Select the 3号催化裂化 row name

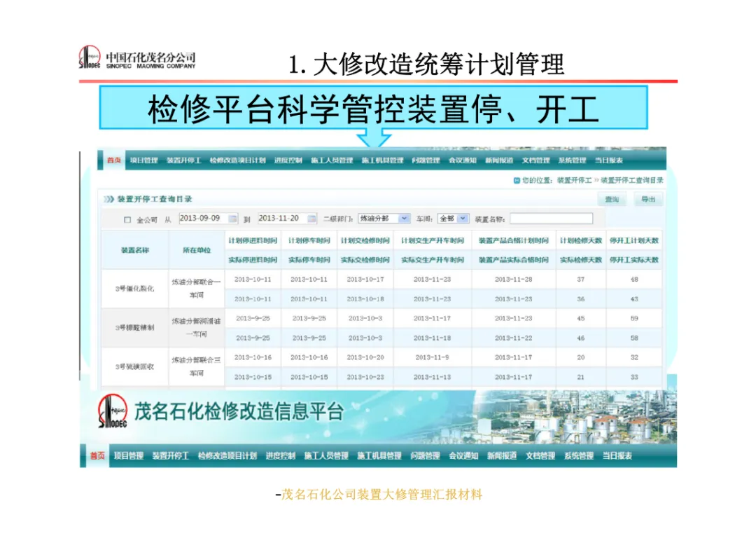click(134, 289)
